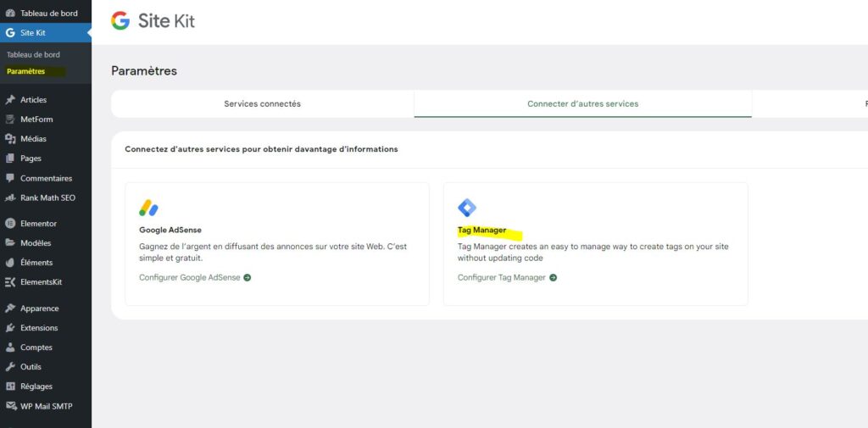Viewport: 868px width, 428px height.
Task: Go to the Réglages menu item
Action: [37, 386]
